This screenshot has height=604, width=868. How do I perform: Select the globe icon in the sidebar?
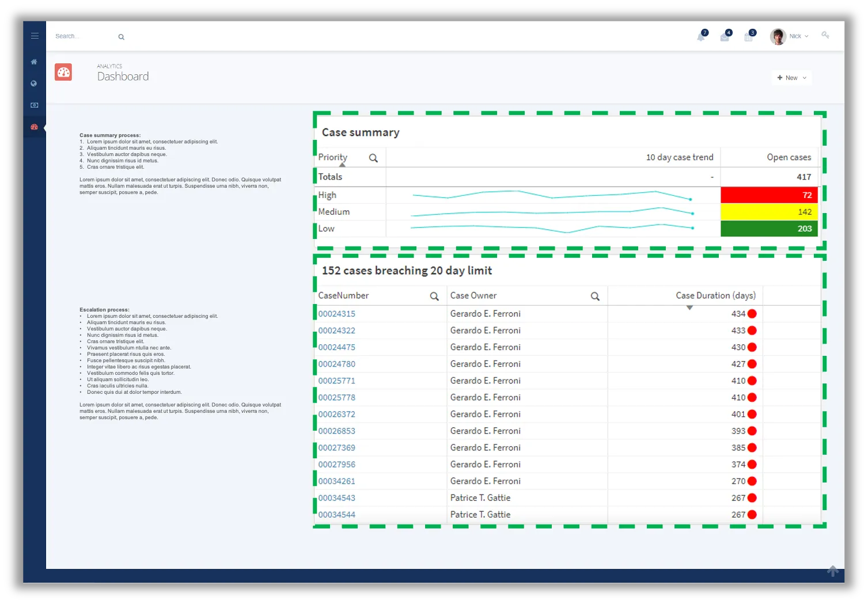pyautogui.click(x=34, y=83)
